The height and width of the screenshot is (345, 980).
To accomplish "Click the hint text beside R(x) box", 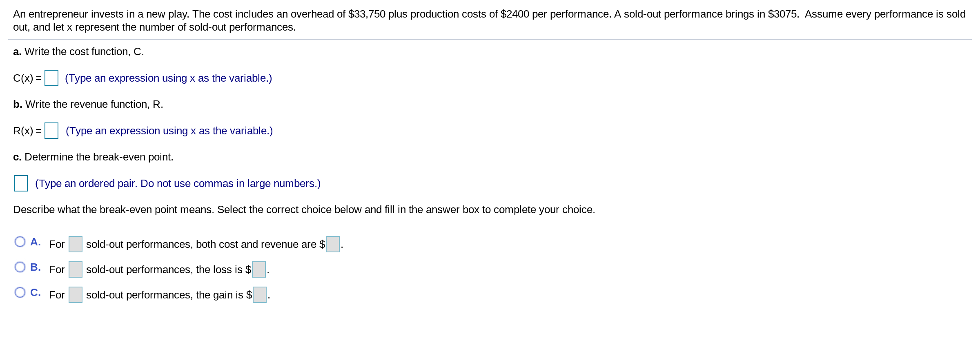I will 169,131.
